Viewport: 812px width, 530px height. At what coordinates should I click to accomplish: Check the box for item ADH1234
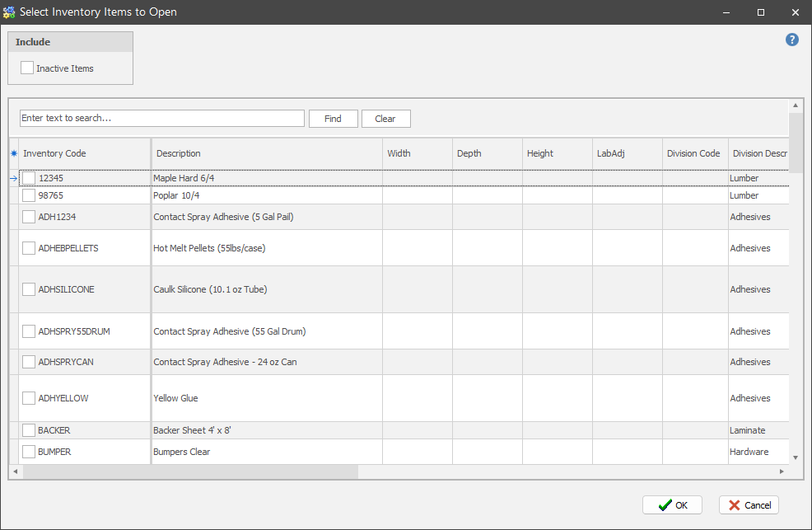(x=29, y=217)
